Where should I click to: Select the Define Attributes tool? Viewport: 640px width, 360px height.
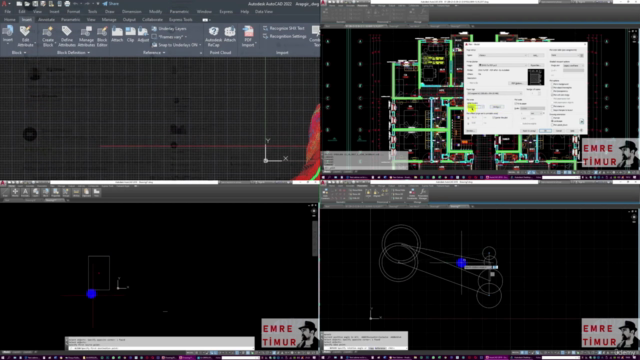(67, 36)
